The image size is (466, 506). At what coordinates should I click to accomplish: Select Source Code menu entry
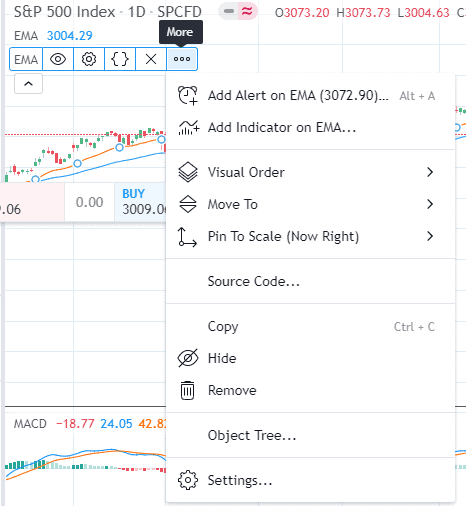pyautogui.click(x=310, y=281)
